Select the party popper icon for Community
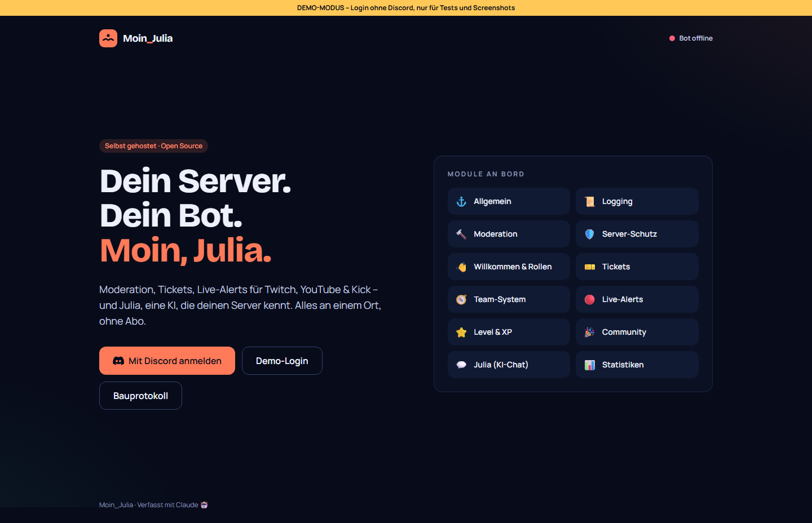 click(590, 333)
